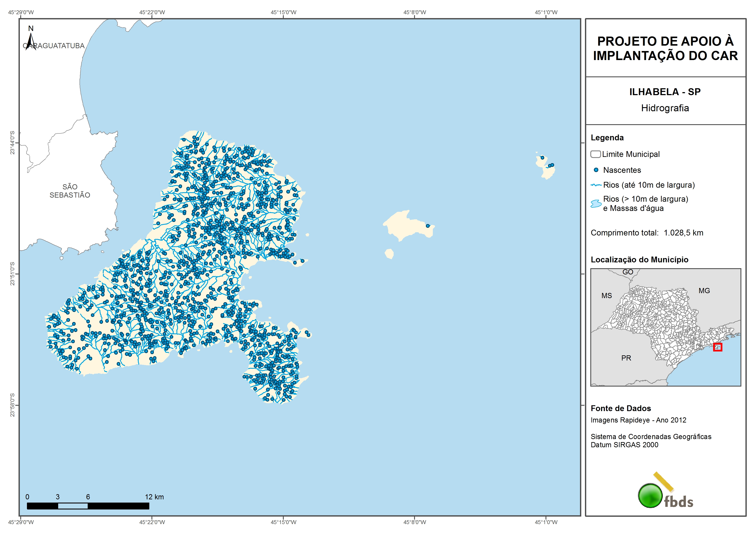Click the 45°15'0"W top longitude label
756x534 pixels.
tap(283, 12)
